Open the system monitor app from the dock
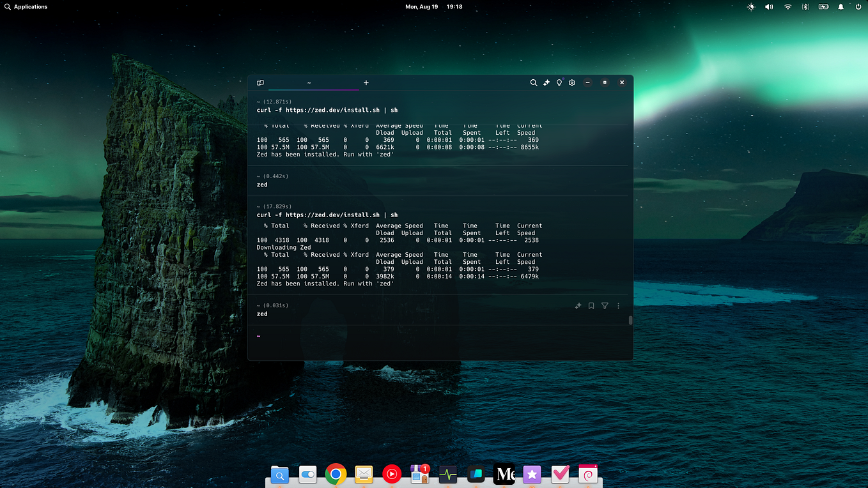This screenshot has width=868, height=488. 447,474
